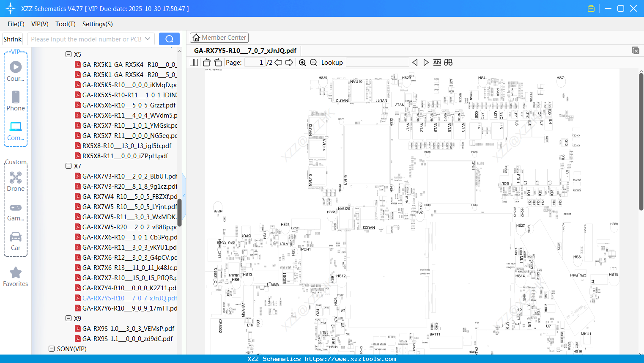Toggle the two-page side panel view icon
The height and width of the screenshot is (363, 644).
[x=194, y=63]
